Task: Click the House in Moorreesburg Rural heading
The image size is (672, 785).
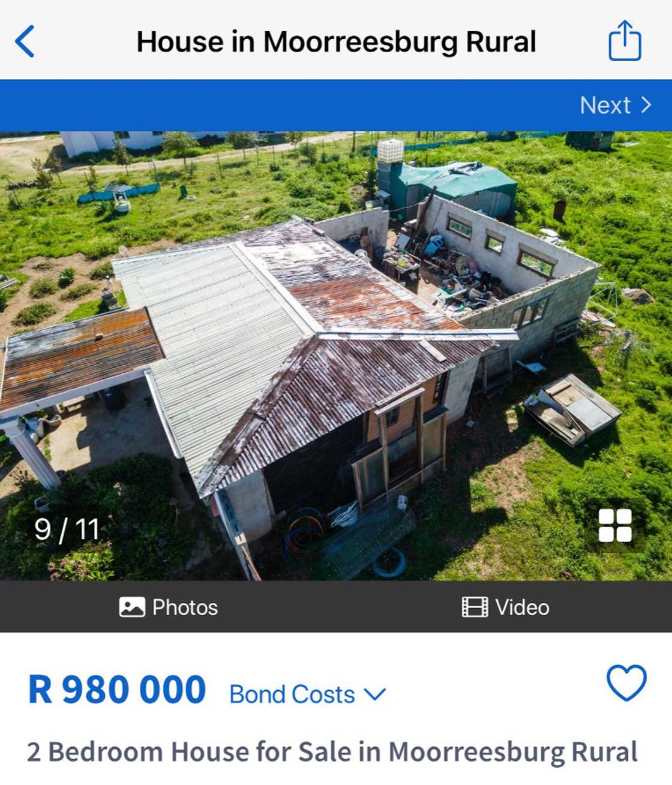Action: 336,42
